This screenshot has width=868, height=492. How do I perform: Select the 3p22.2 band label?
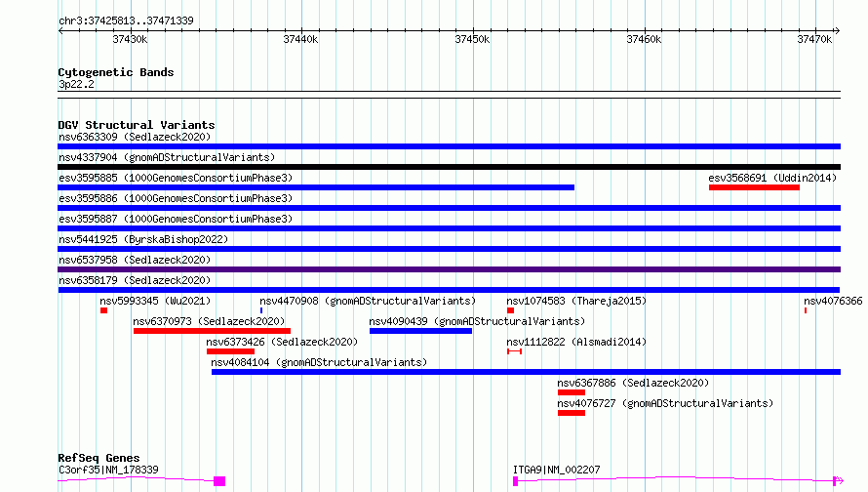coord(76,84)
